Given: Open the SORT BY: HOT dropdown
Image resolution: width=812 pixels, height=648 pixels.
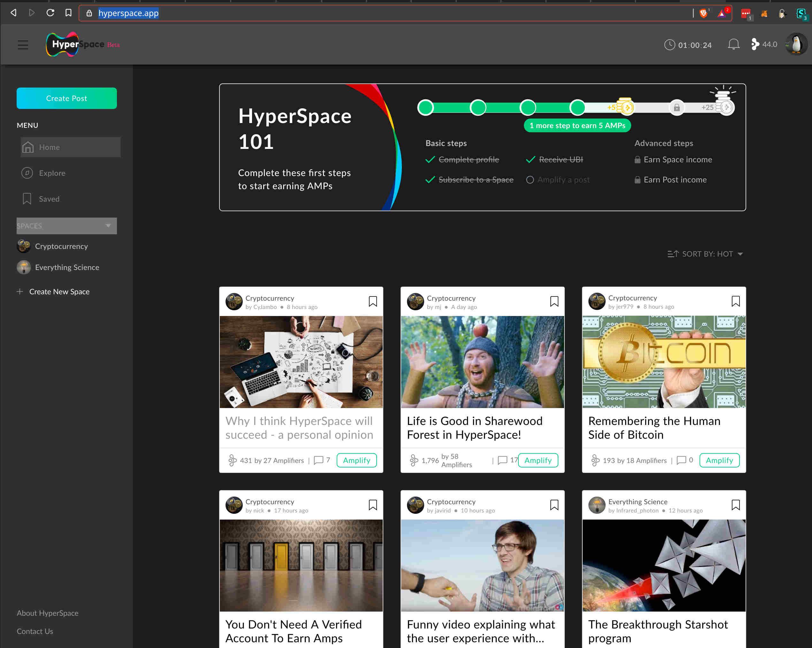Looking at the screenshot, I should click(x=705, y=254).
